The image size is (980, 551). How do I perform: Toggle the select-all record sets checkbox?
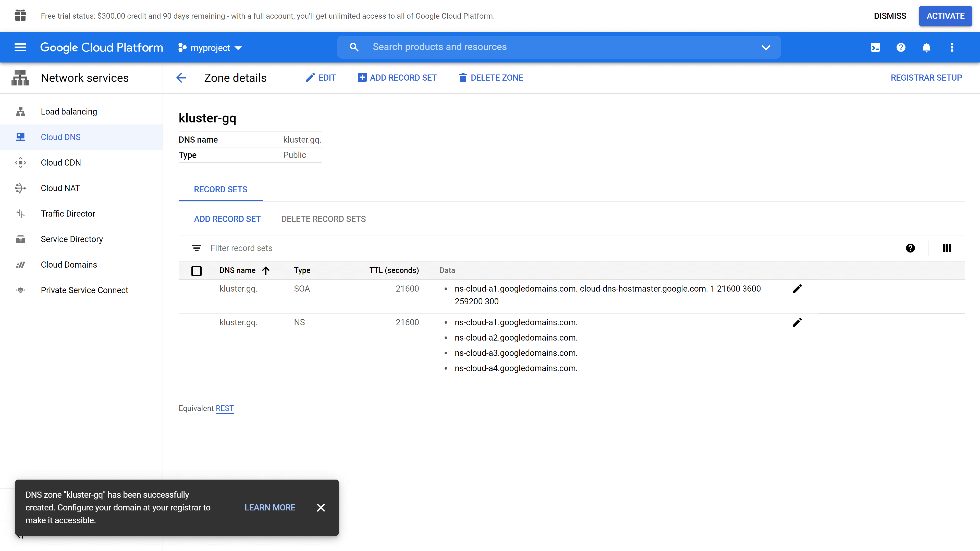[196, 271]
